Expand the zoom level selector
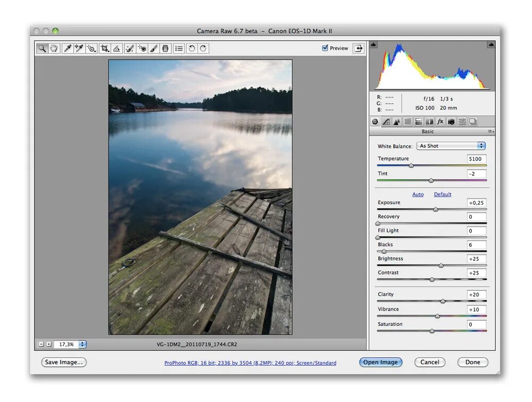This screenshot has height=402, width=532. (x=84, y=344)
